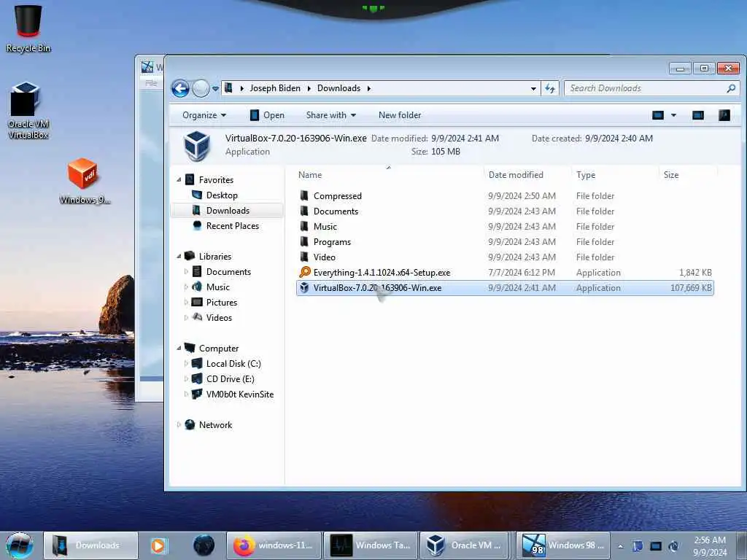Image resolution: width=747 pixels, height=560 pixels.
Task: Open the Start menu orb
Action: pos(20,545)
